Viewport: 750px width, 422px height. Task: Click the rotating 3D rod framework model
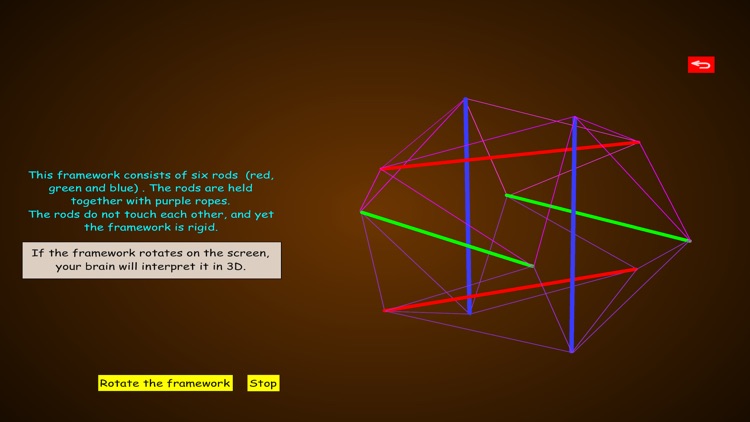click(x=525, y=225)
